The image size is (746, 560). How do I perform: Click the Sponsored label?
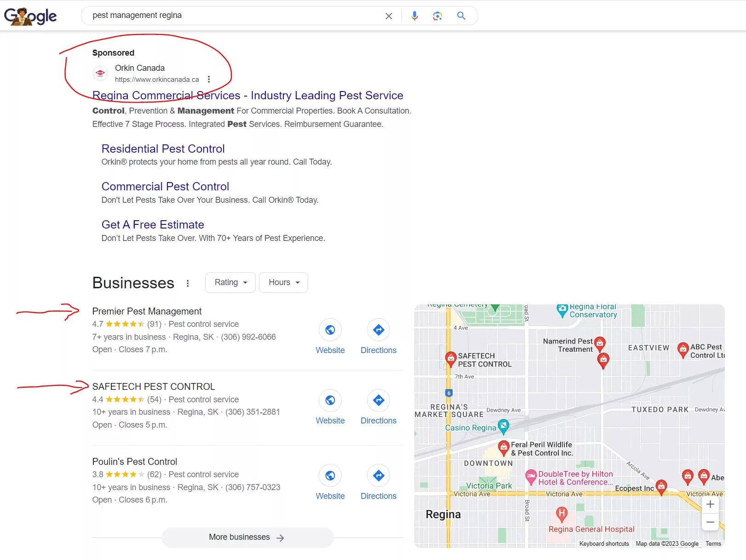click(113, 53)
